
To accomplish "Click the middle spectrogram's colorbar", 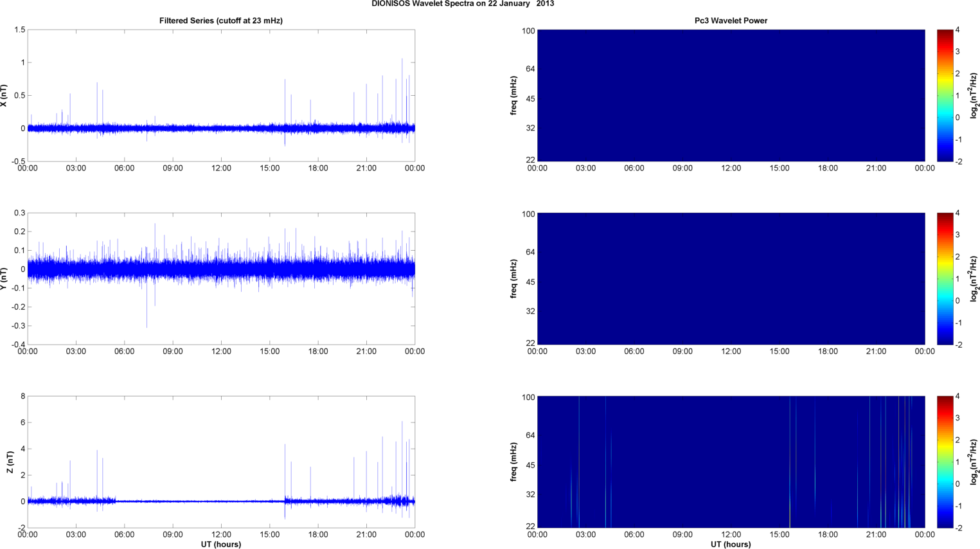I will click(x=945, y=278).
